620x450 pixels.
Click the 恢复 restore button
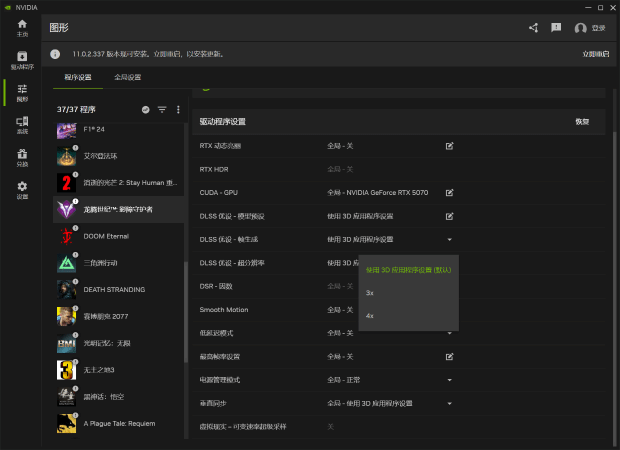click(x=582, y=122)
